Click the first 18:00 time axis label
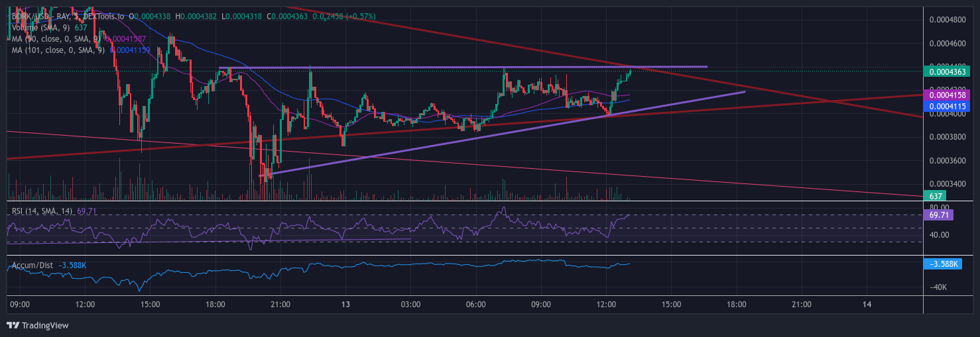Screen dimensions: 980x337 pyautogui.click(x=216, y=305)
